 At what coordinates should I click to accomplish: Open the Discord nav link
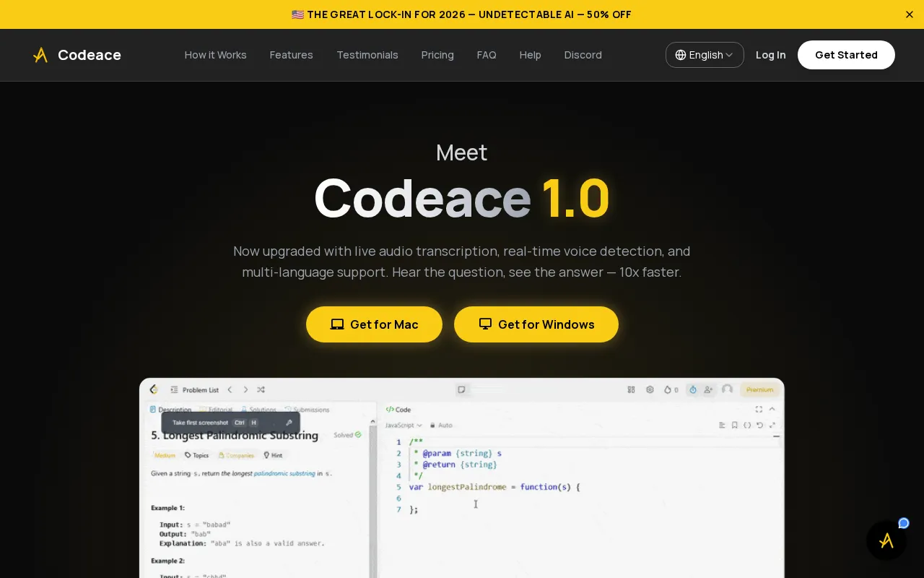(x=583, y=55)
